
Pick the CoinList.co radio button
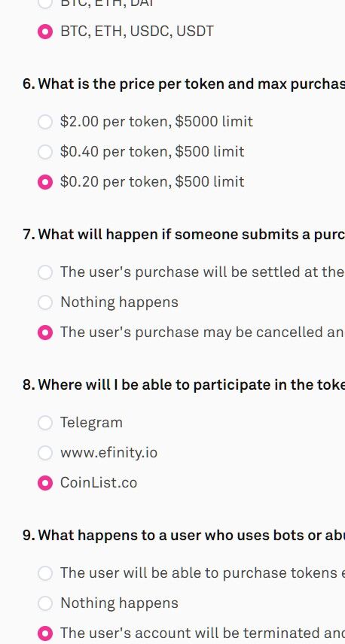coord(45,482)
